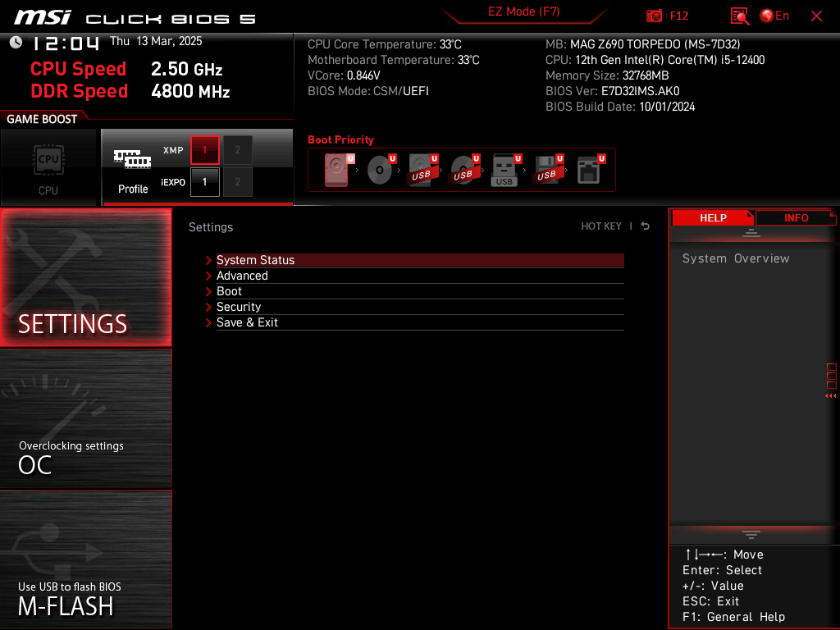Screen dimensions: 840x630
Task: Open the Security submenu
Action: [x=420, y=307]
